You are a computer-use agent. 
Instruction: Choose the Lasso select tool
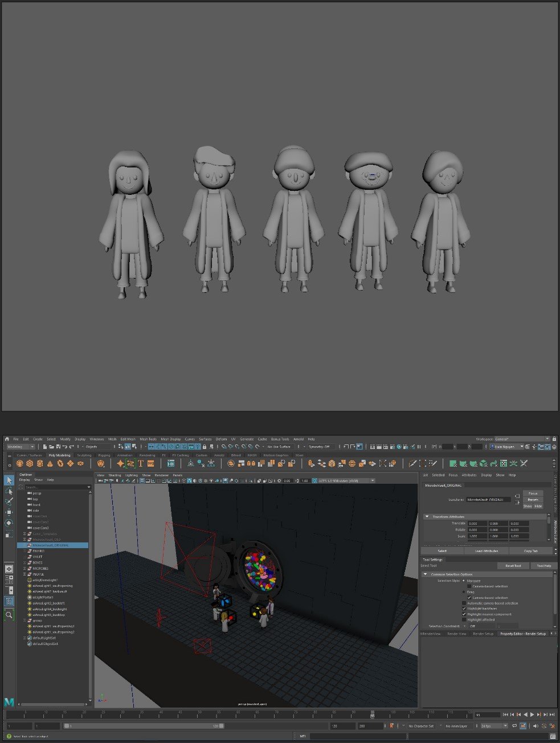9,491
